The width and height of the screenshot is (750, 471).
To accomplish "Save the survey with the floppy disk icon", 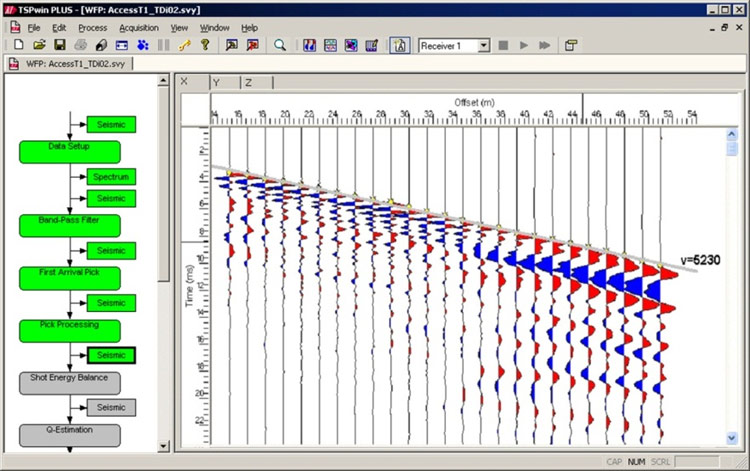I will pos(60,45).
